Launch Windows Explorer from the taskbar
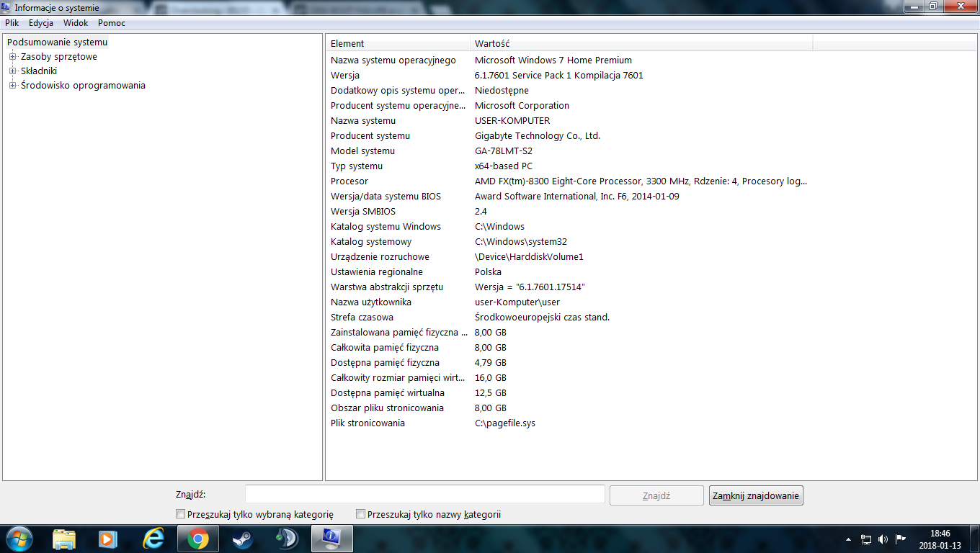980x553 pixels. pos(64,539)
